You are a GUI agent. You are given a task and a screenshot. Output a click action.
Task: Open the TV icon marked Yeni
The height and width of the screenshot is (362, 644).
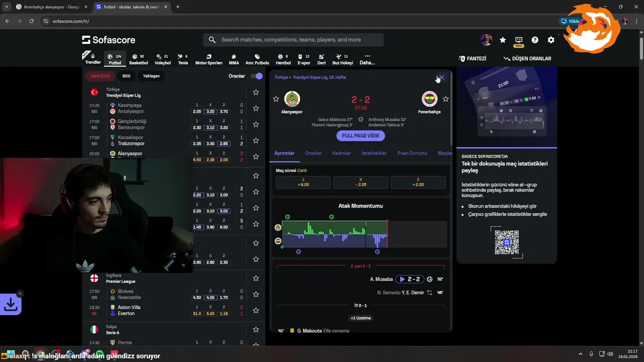point(519,40)
